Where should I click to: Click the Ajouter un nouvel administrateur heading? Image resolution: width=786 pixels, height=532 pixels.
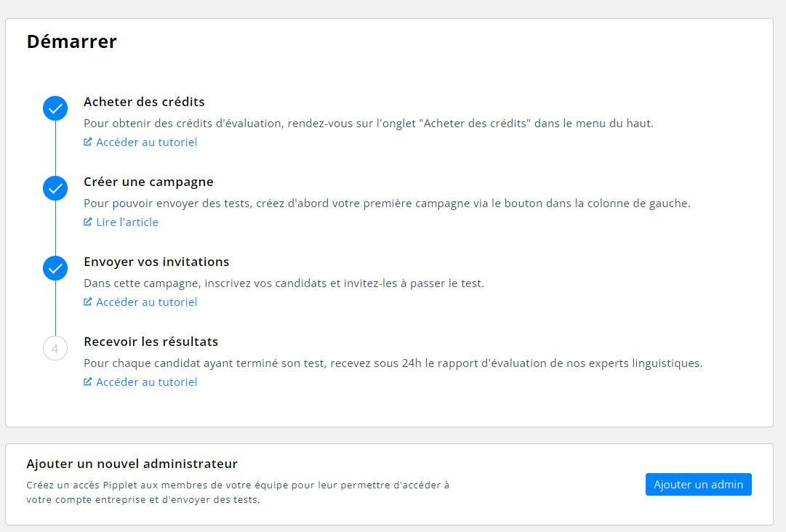132,464
